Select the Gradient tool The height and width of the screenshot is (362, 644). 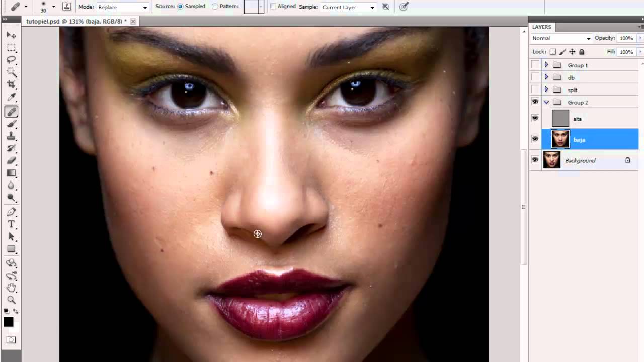click(x=11, y=173)
